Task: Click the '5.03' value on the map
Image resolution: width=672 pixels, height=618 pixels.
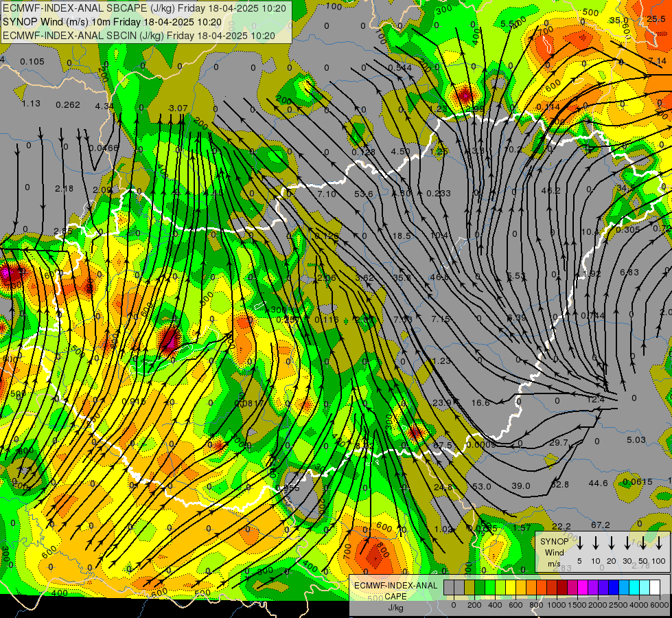Action: click(x=636, y=440)
